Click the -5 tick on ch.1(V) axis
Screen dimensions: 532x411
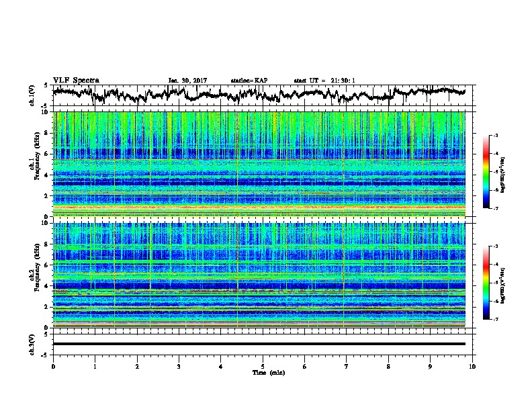pos(45,106)
